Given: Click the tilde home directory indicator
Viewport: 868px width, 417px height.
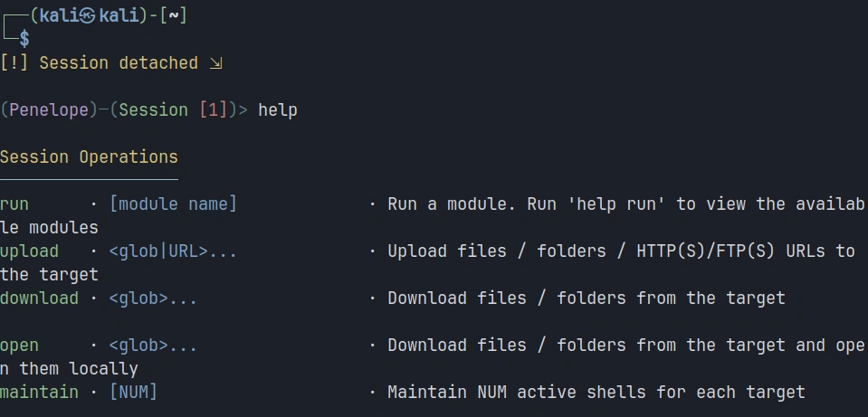Looking at the screenshot, I should coord(173,15).
